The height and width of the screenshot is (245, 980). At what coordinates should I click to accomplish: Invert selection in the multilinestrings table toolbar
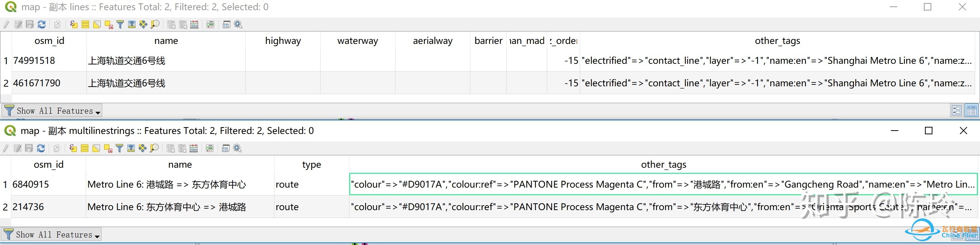click(x=96, y=149)
